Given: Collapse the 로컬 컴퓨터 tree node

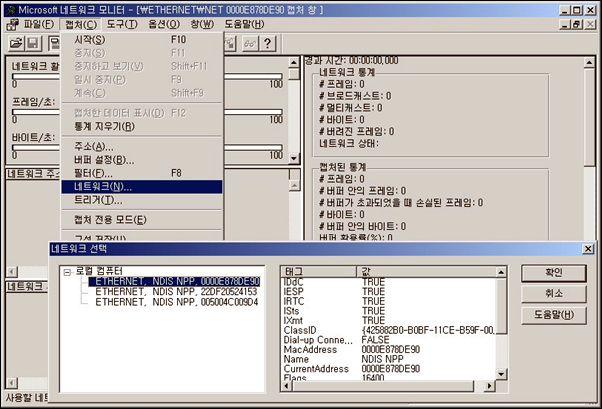Looking at the screenshot, I should point(68,272).
